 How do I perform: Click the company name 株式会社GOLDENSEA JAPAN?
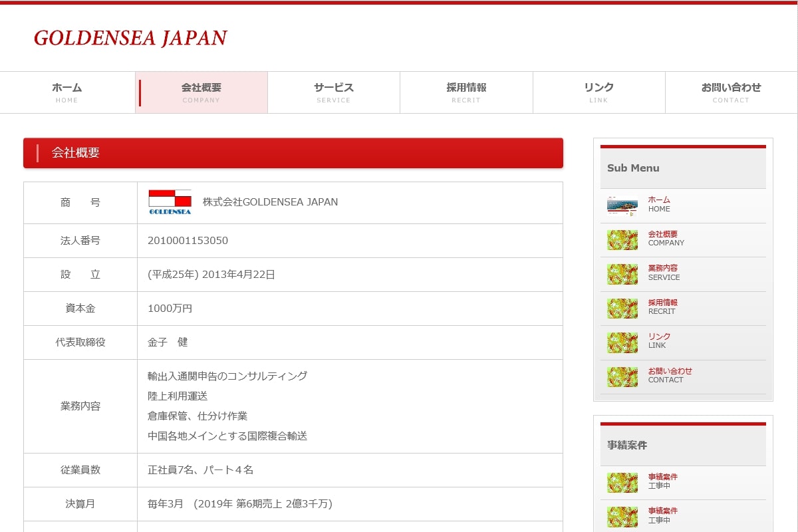click(x=270, y=202)
